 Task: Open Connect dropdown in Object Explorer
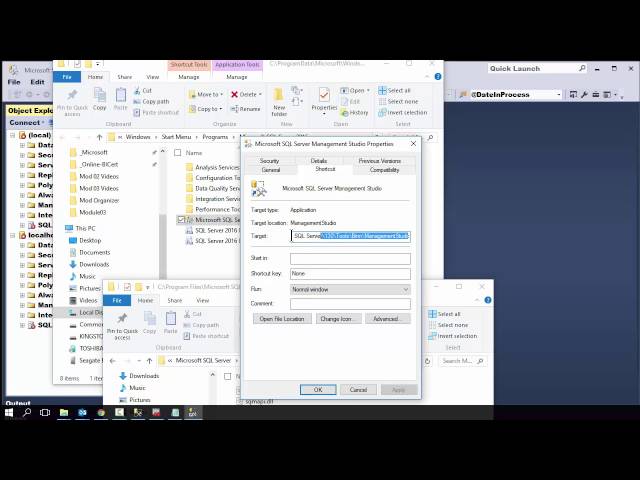point(27,122)
